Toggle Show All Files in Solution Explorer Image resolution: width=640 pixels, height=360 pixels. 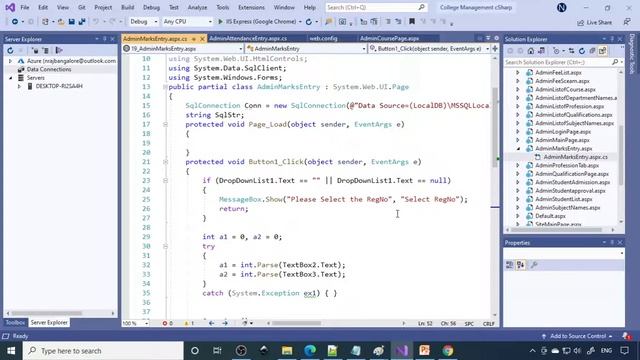pyautogui.click(x=602, y=51)
